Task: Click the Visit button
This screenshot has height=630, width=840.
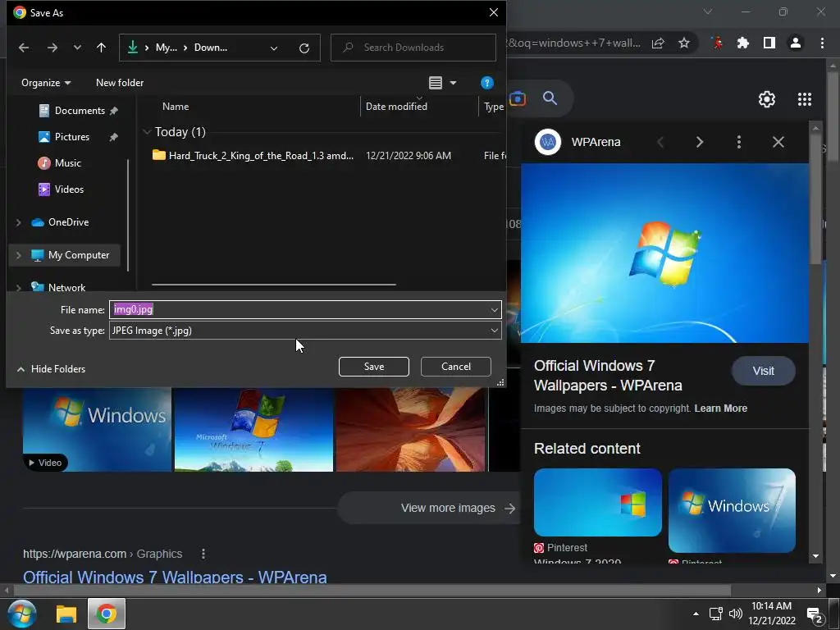Action: click(764, 371)
